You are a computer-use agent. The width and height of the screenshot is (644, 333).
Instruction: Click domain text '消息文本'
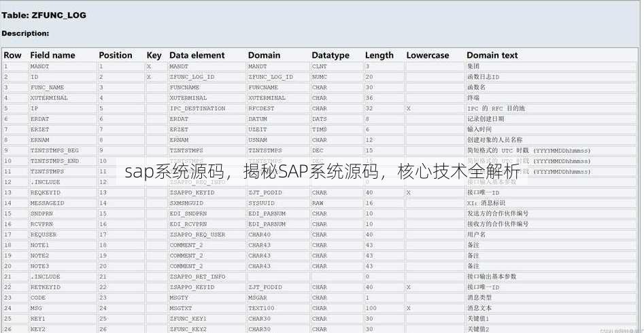[479, 309]
